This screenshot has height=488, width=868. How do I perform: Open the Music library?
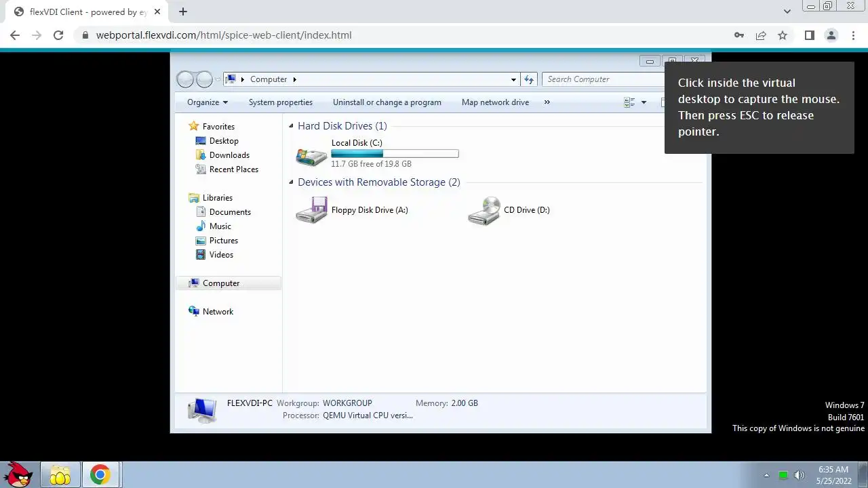point(220,226)
